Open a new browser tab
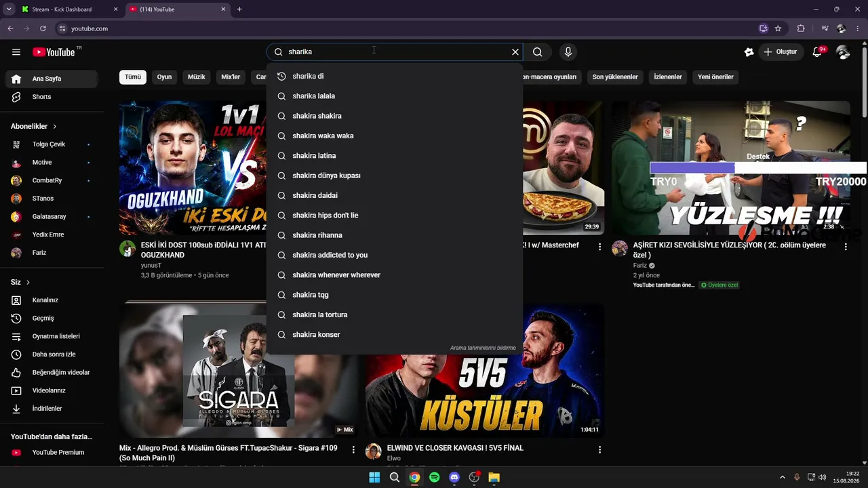This screenshot has height=488, width=868. click(x=239, y=9)
